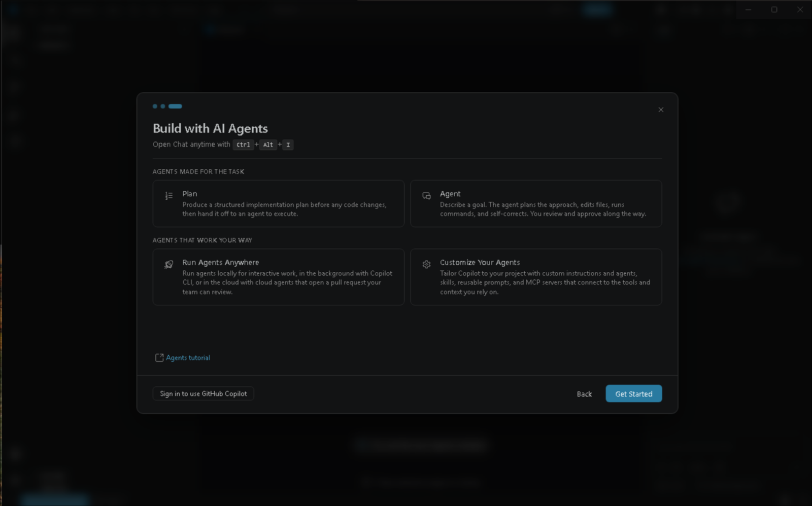Choose the Agent card with chat icon
This screenshot has width=812, height=506.
tap(536, 203)
